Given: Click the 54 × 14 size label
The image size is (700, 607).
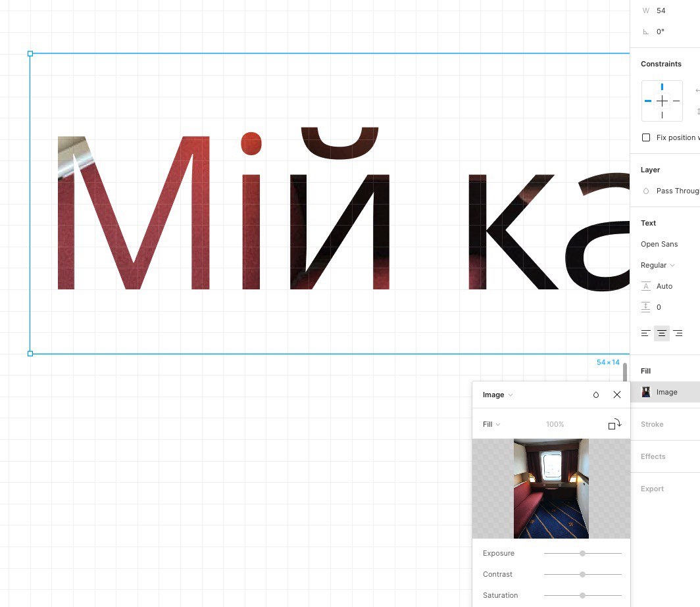Looking at the screenshot, I should tap(608, 362).
